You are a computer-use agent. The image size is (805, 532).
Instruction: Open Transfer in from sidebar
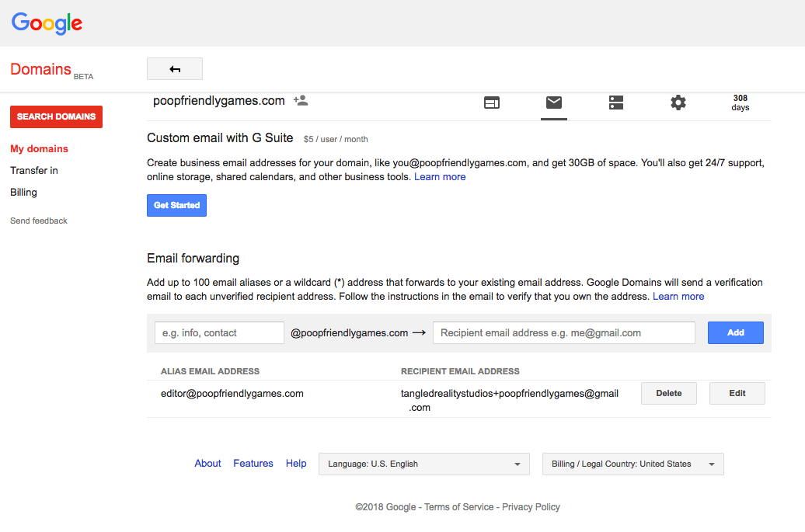34,171
